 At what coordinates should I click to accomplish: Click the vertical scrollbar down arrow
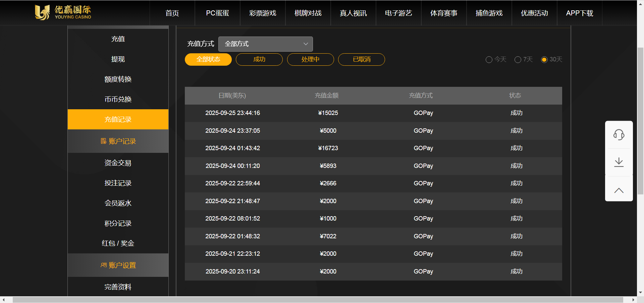coord(640,292)
